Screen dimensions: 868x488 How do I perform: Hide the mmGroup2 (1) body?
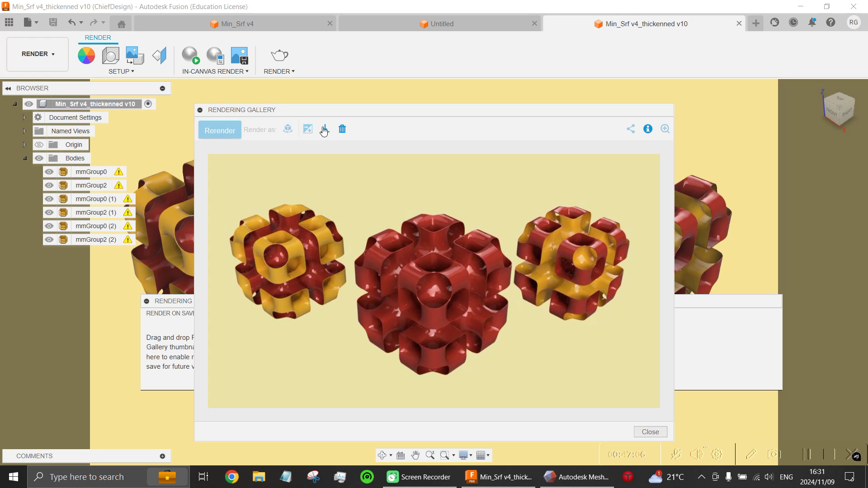49,212
